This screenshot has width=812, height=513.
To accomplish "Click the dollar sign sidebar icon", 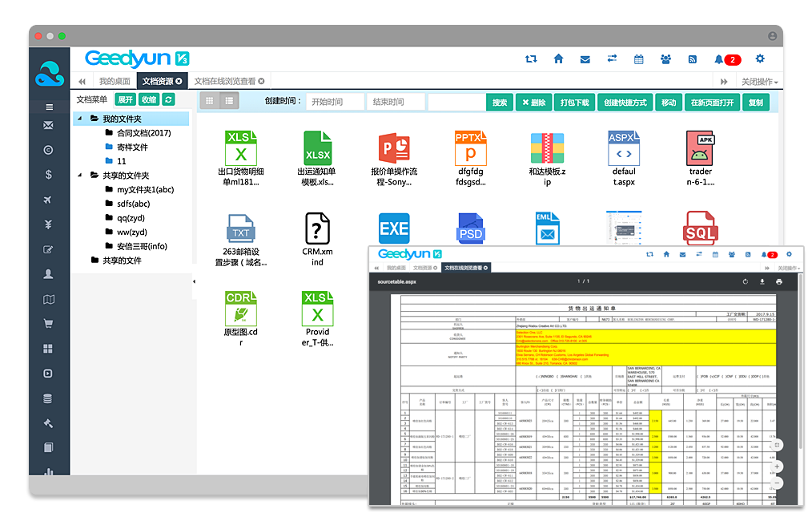I will click(x=48, y=175).
